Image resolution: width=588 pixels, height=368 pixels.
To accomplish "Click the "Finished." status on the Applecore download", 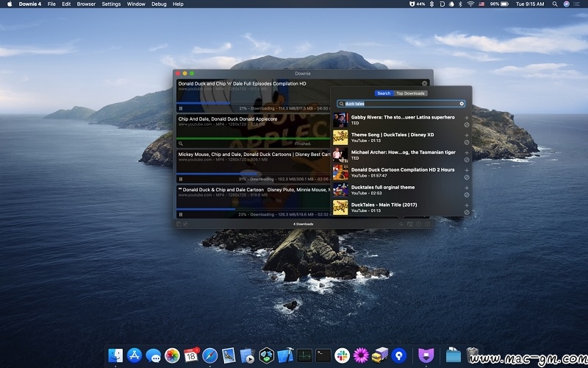I will point(303,144).
